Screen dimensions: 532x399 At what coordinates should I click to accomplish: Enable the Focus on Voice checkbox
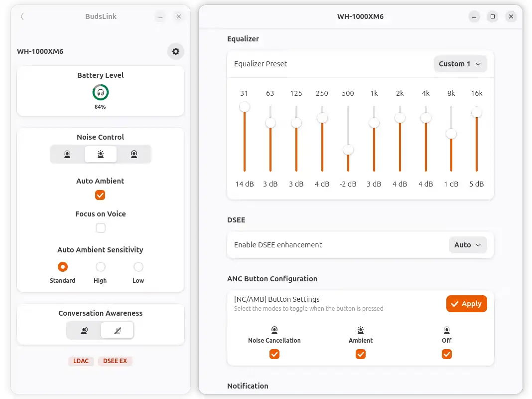(101, 228)
